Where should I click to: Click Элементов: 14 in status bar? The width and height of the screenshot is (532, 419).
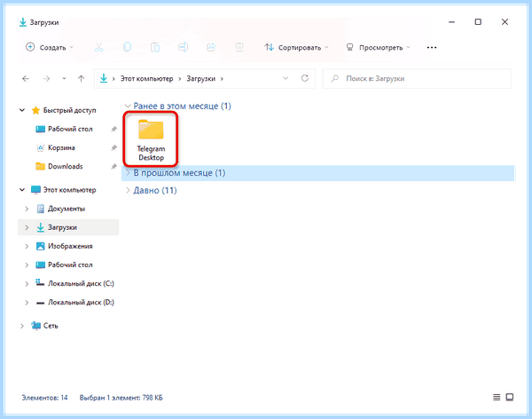click(x=44, y=398)
